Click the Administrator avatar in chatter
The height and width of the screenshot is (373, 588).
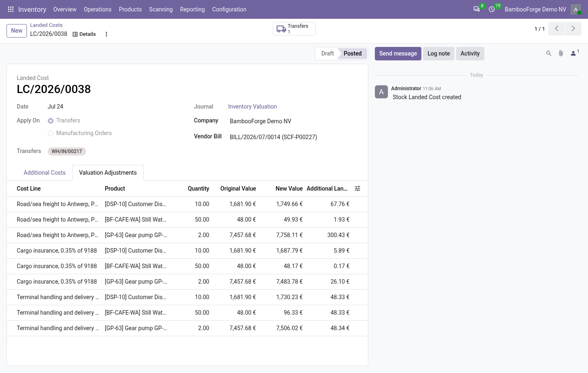[381, 92]
